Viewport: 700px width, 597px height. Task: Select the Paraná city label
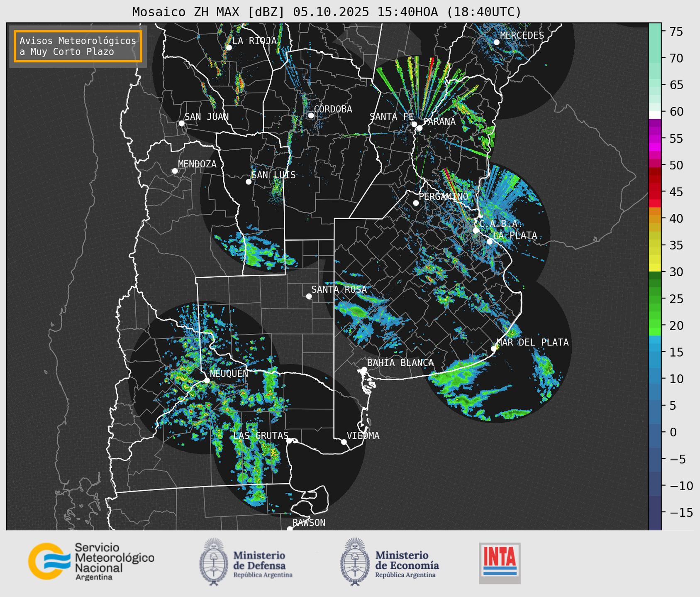coord(439,122)
